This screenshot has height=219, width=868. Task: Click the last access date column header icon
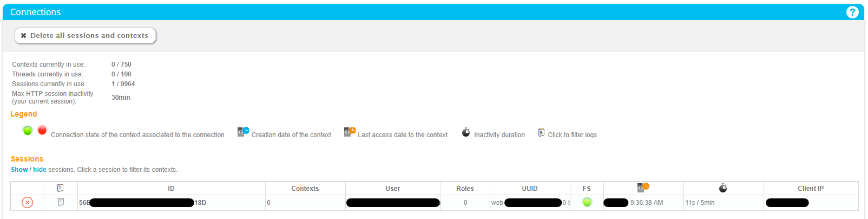643,188
